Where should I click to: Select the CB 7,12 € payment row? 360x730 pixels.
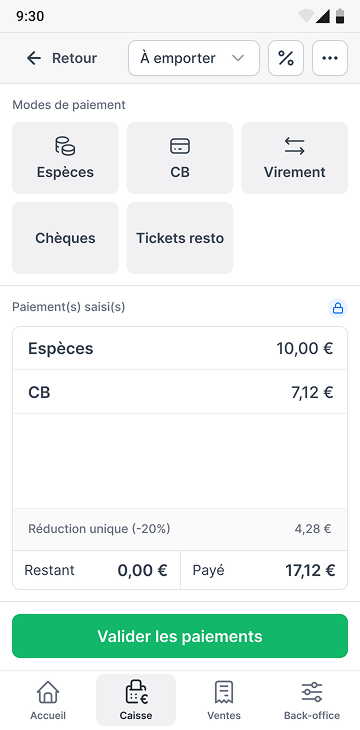[180, 392]
